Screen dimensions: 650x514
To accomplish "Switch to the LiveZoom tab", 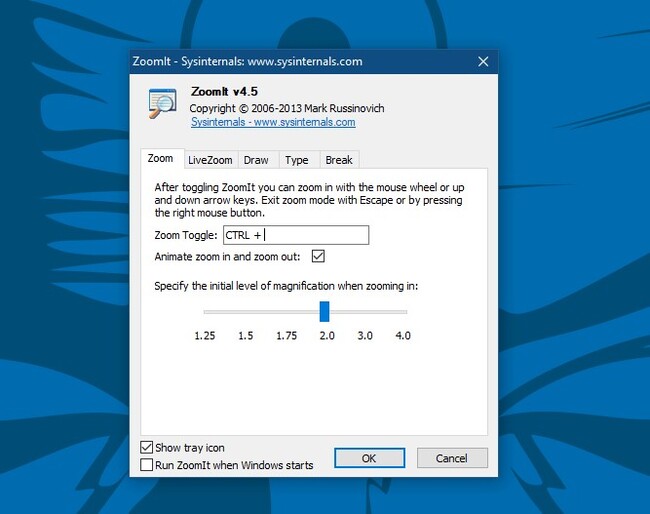I will pos(210,160).
